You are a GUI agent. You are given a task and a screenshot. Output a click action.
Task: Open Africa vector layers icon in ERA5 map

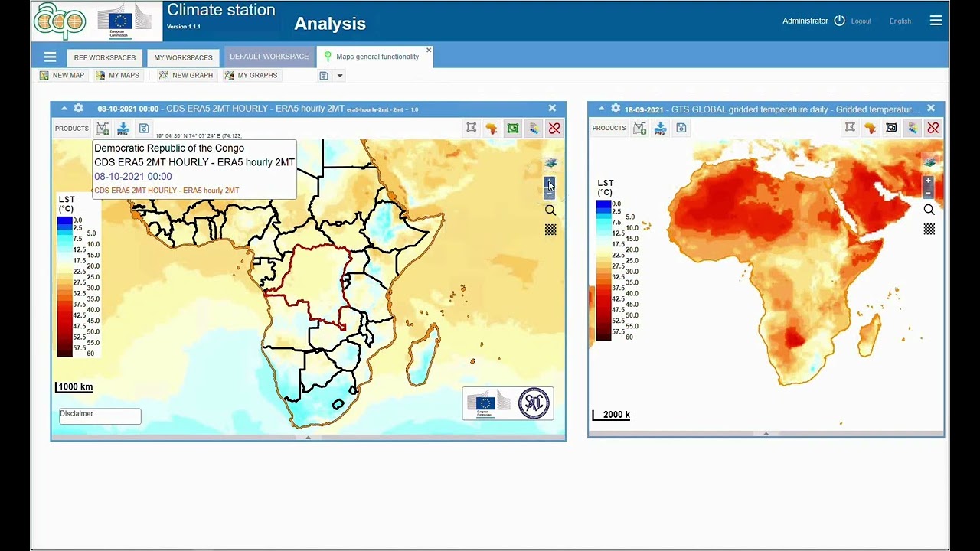click(492, 128)
